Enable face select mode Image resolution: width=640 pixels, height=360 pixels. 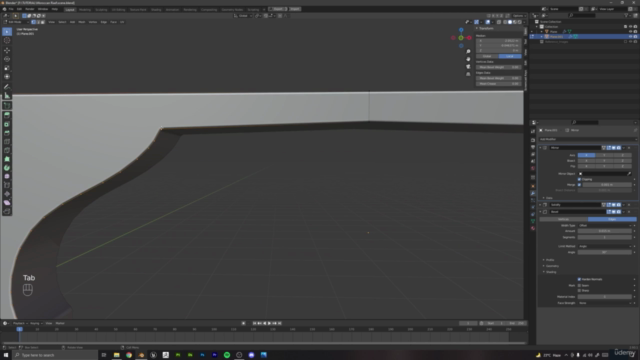point(43,22)
